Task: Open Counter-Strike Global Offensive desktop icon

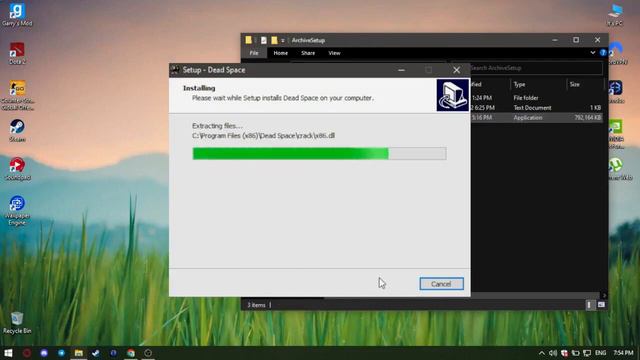Action: [18, 96]
